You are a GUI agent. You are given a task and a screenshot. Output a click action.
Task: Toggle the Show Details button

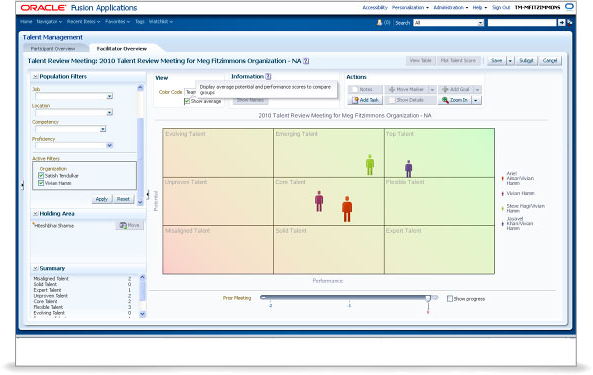410,100
